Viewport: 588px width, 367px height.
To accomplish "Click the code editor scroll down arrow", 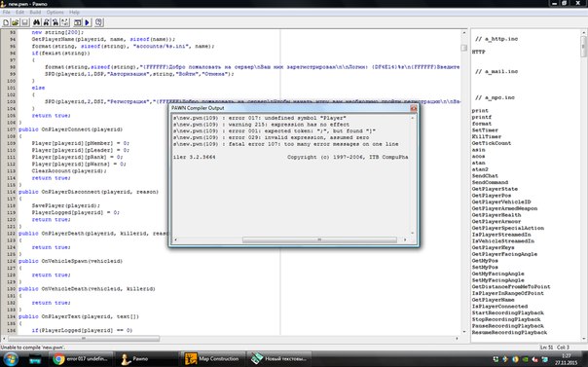I will [463, 332].
